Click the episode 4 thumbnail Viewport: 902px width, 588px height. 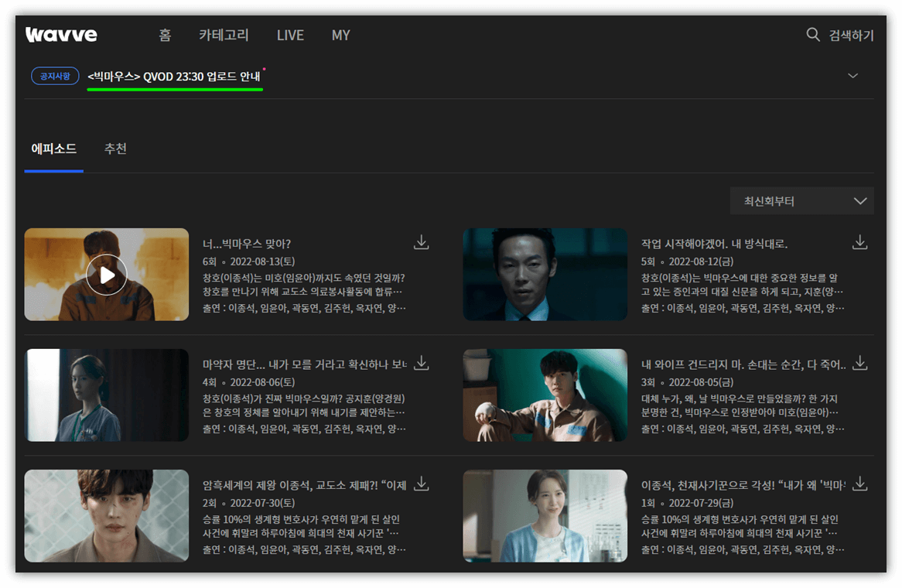106,395
